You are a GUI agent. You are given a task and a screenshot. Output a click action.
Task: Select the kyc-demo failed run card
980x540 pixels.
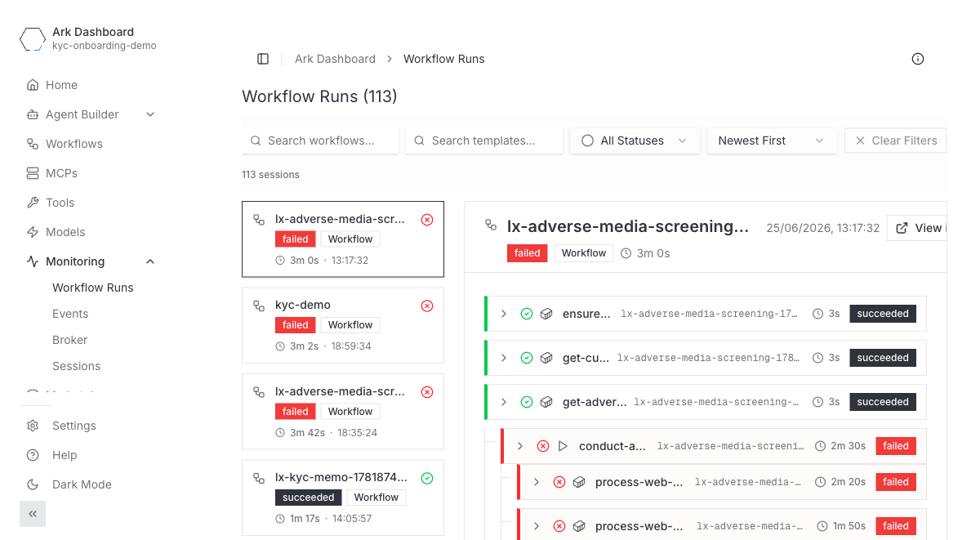click(343, 325)
